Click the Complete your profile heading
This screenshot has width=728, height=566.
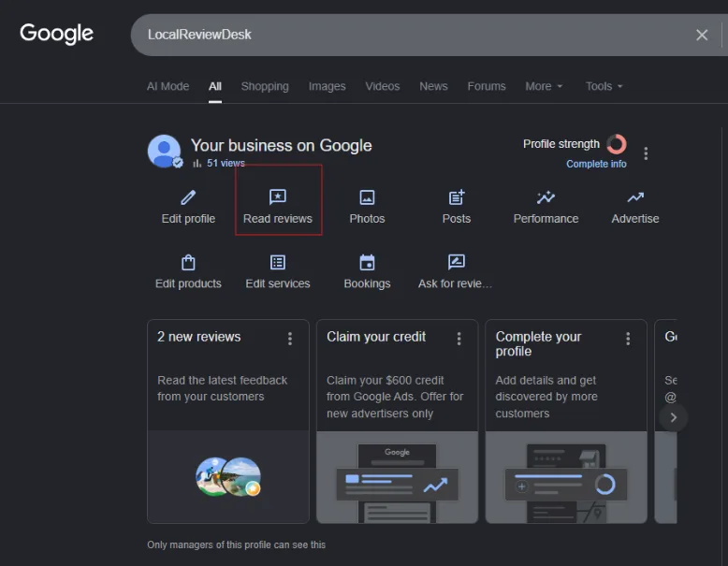click(538, 344)
